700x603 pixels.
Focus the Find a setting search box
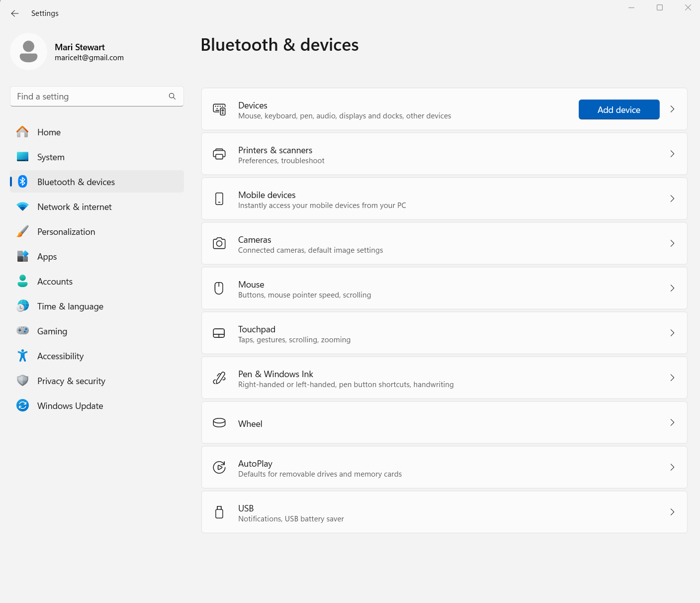click(97, 97)
